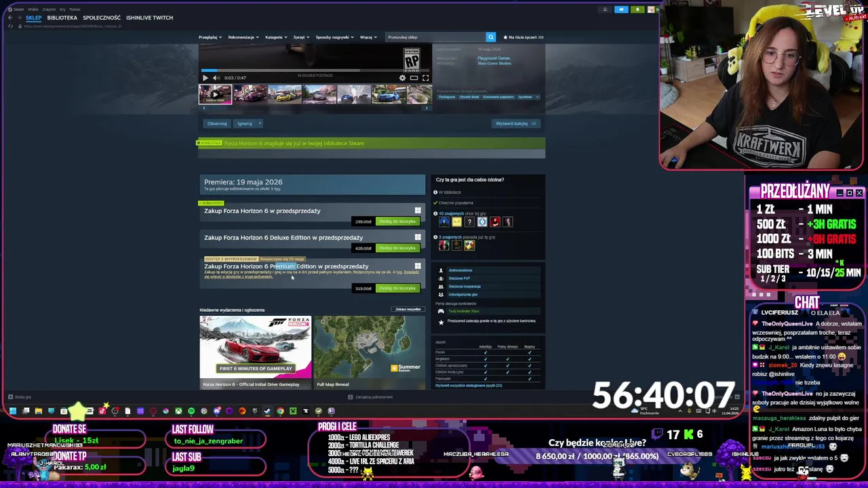Open the ISHINLIVE TWITCH profile tab
Viewport: 868px width, 488px height.
pos(149,18)
